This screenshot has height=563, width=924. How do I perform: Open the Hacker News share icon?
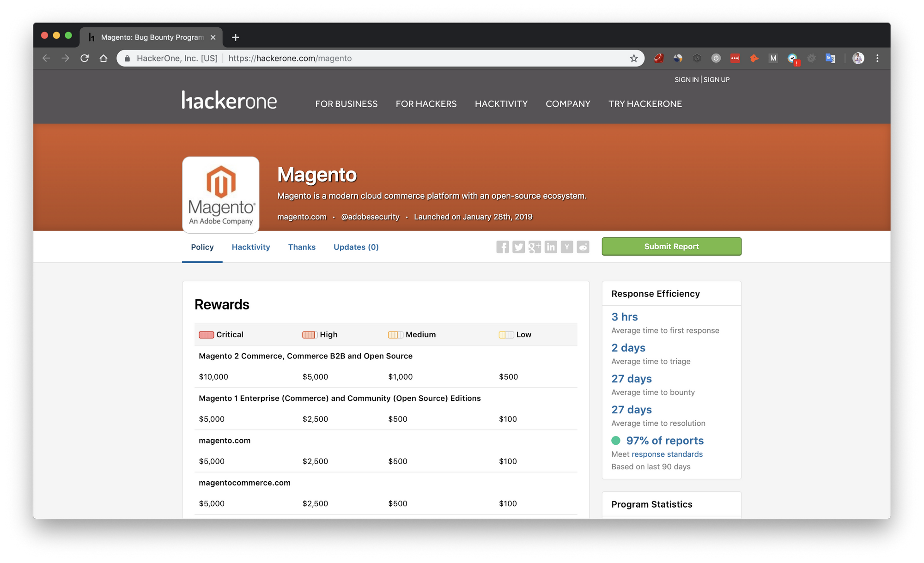point(567,247)
